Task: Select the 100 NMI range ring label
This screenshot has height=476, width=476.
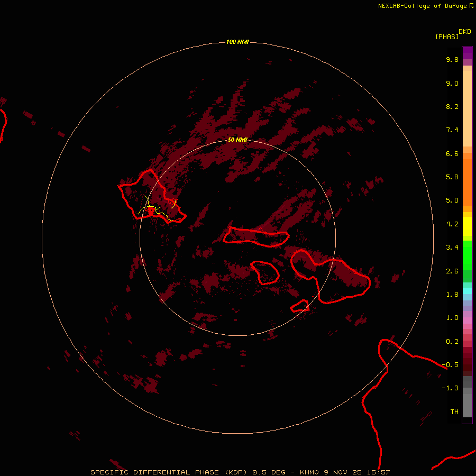Action: click(237, 42)
